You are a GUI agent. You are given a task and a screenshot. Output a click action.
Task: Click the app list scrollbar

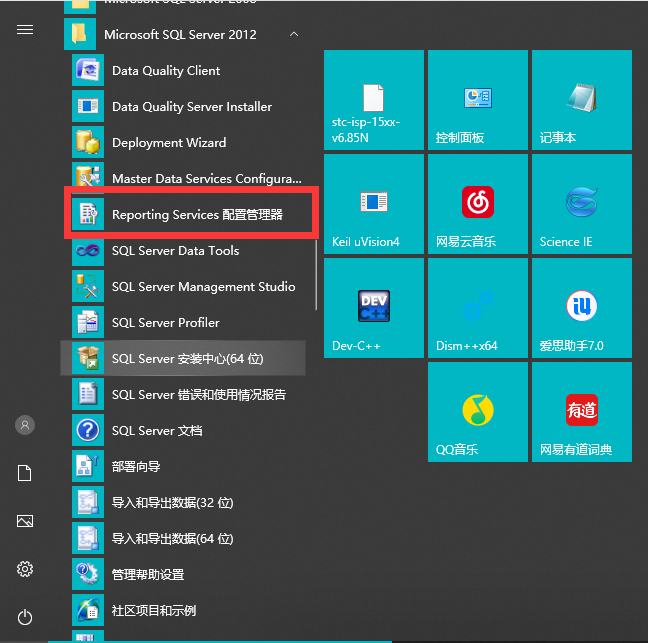pos(316,275)
